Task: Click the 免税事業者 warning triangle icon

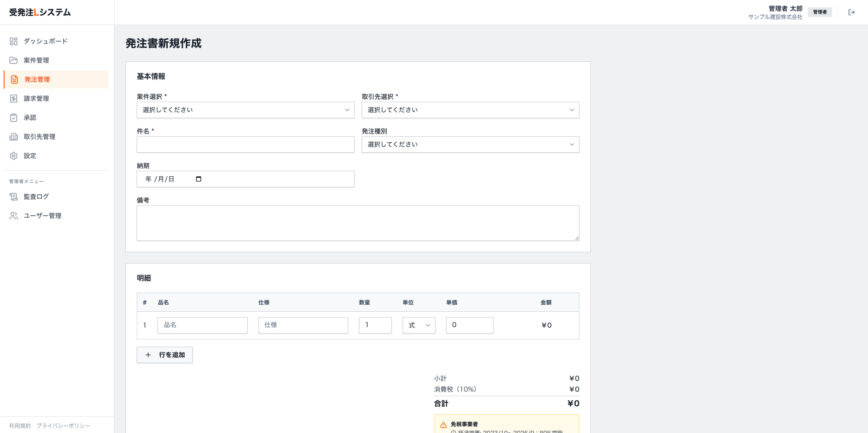Action: (444, 425)
